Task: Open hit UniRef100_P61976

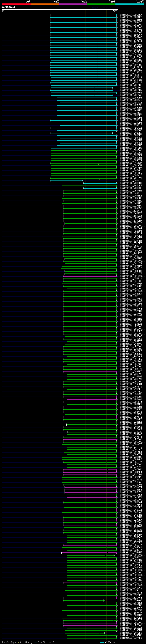Action: click(131, 254)
